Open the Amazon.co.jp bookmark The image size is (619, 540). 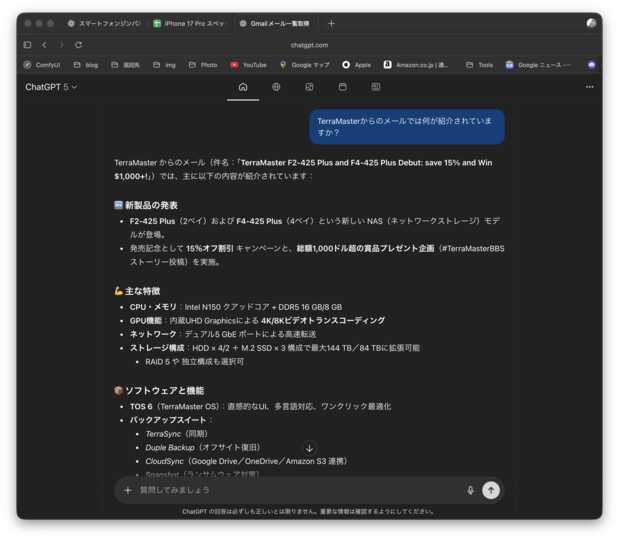click(x=416, y=65)
